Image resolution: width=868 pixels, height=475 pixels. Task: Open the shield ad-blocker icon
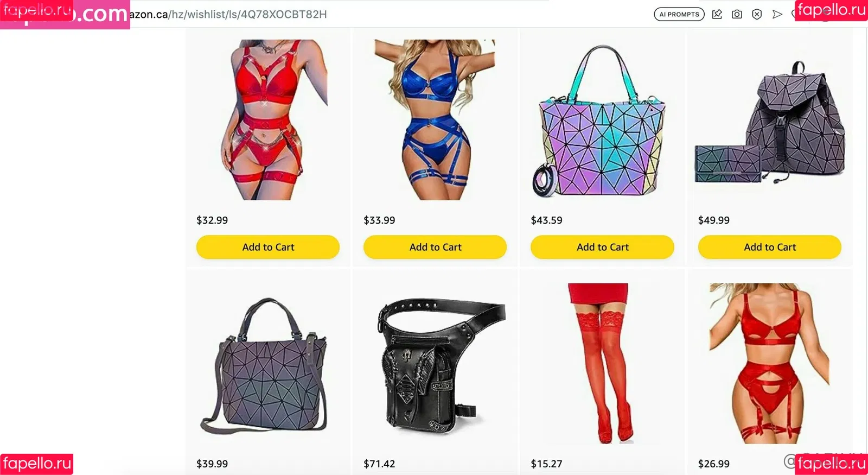(757, 15)
